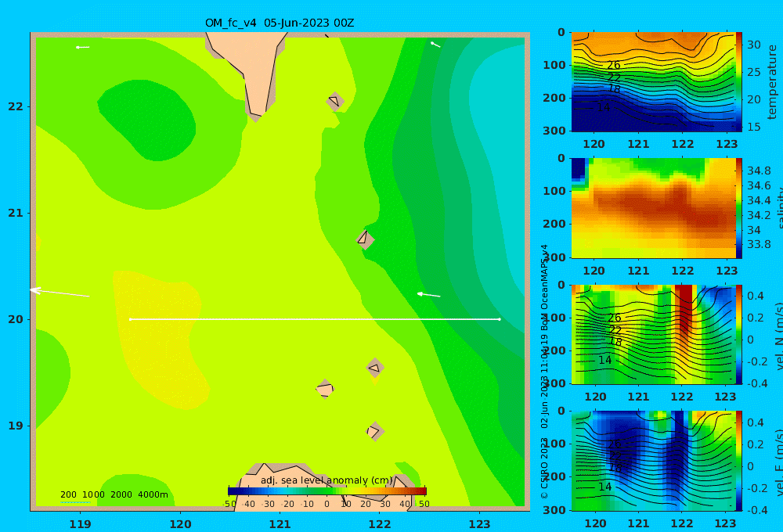This screenshot has width=783, height=532.
Task: Click the northward velocity section panel
Action: click(x=653, y=334)
